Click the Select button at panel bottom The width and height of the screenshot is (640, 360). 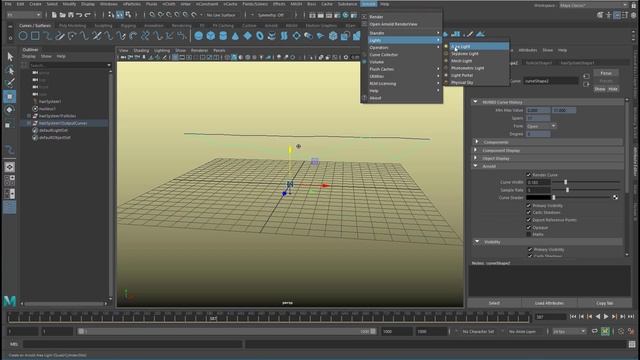[x=494, y=303]
